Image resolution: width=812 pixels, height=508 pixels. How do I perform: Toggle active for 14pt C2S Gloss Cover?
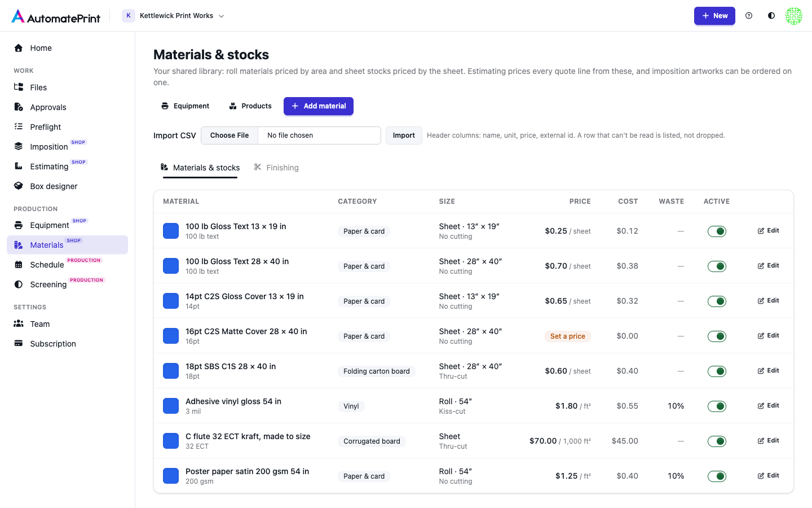point(717,301)
